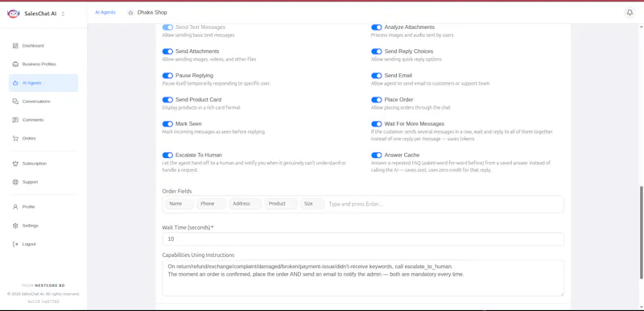644x311 pixels.
Task: Click the Phone order field tag
Action: (x=211, y=204)
